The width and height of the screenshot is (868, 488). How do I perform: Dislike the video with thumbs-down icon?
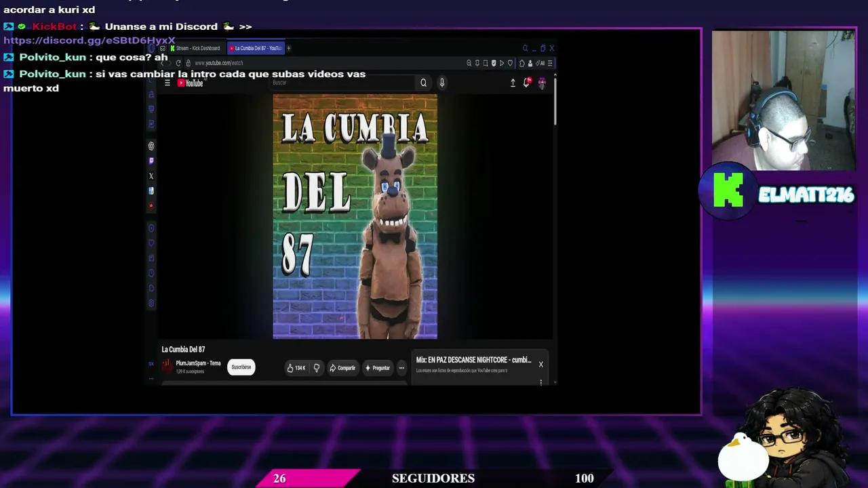pyautogui.click(x=316, y=368)
